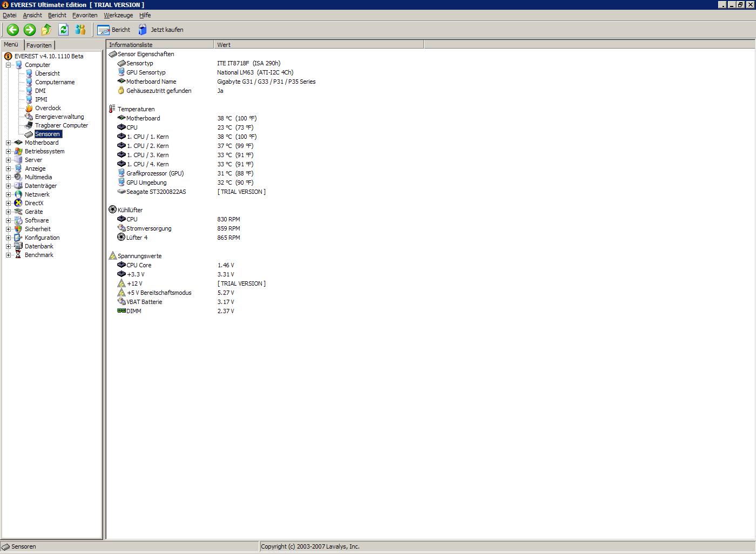756x554 pixels.
Task: Open the Bericht report button
Action: click(114, 30)
